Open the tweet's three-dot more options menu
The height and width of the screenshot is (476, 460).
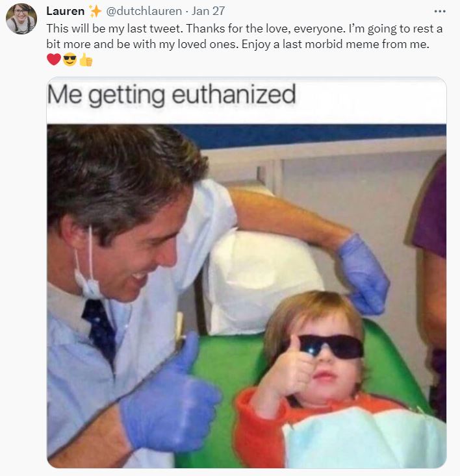440,11
